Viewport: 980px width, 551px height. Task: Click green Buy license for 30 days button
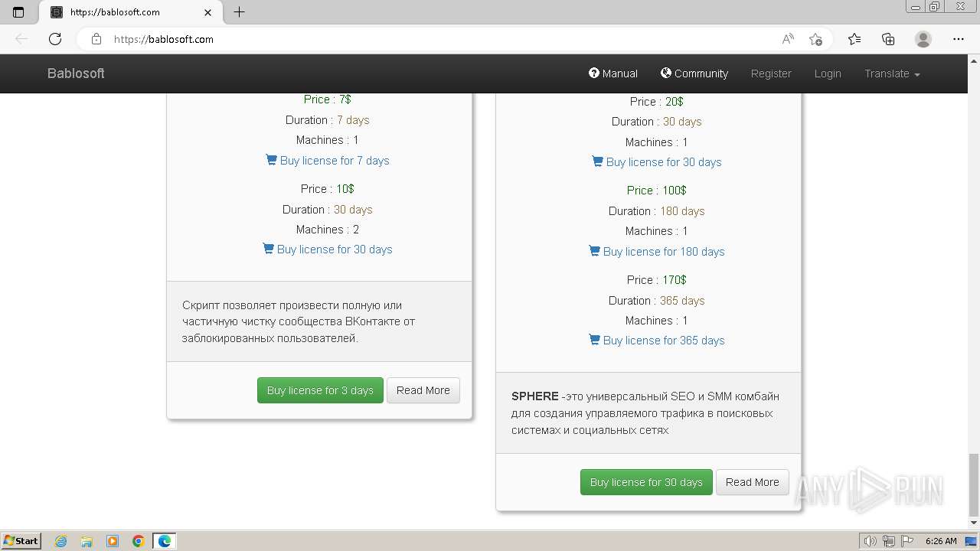click(646, 482)
